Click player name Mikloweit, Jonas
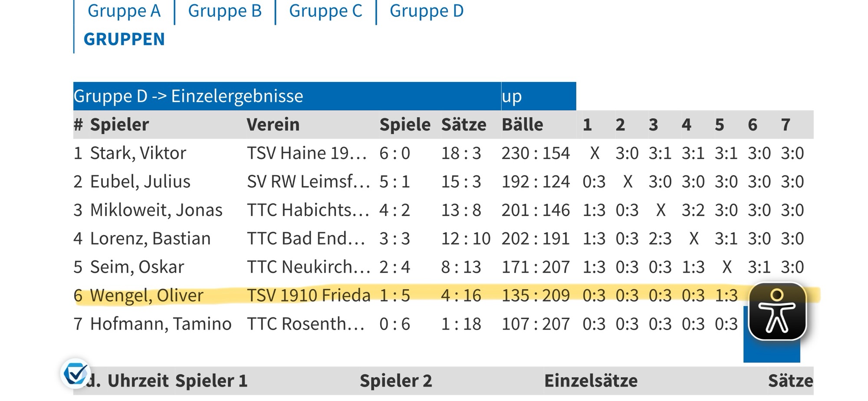 [156, 210]
